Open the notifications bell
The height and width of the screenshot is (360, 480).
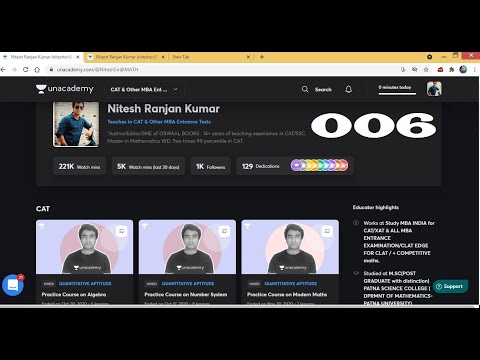[x=349, y=89]
